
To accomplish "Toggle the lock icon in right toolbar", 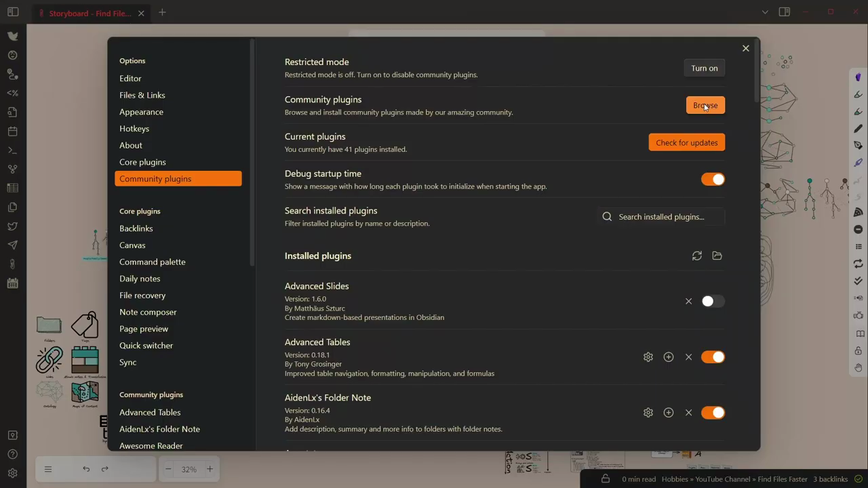I will coord(859,350).
